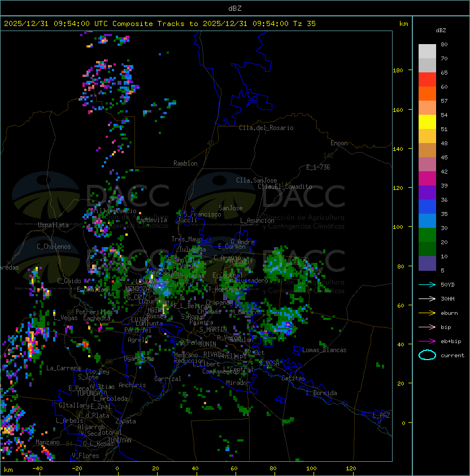Click the '65' value on dBZ scale
Screen dimensions: 470x476
coord(444,72)
